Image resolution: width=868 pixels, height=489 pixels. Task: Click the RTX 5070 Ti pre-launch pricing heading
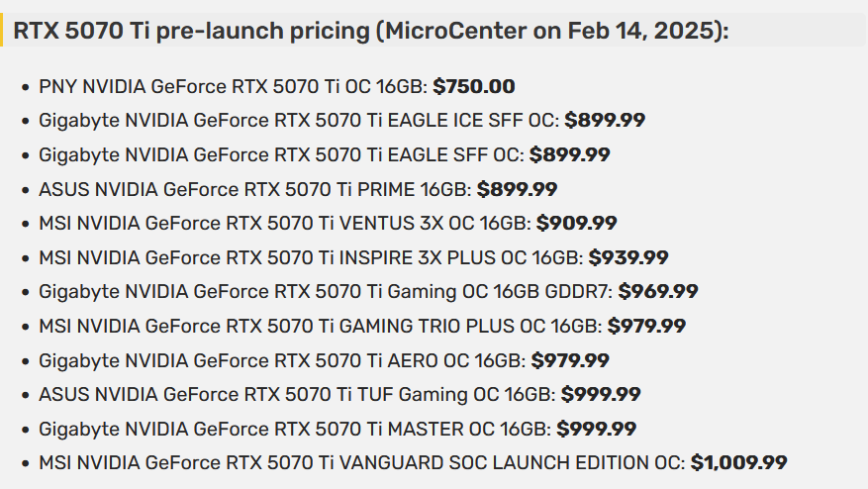[370, 31]
